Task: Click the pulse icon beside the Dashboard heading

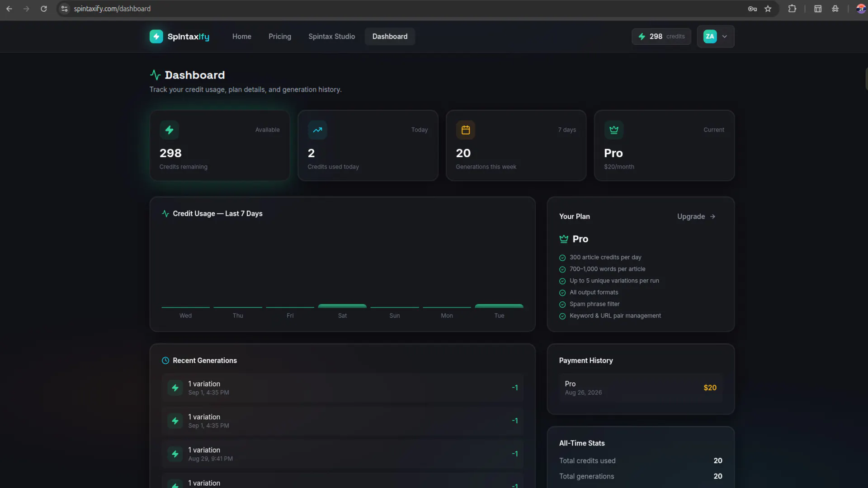Action: tap(155, 75)
